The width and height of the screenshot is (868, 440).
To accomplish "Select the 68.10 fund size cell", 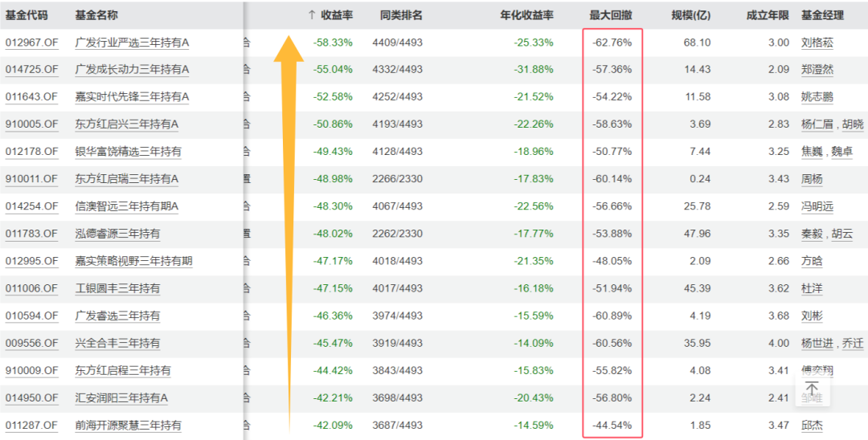I will pyautogui.click(x=697, y=43).
